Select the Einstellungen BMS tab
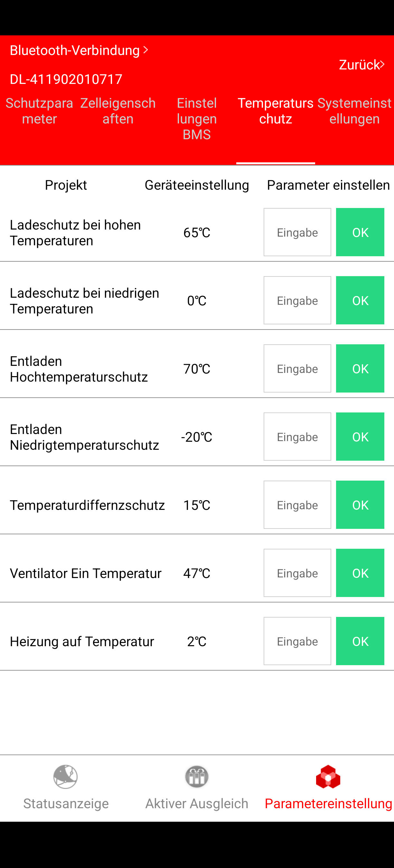Screen dimensions: 394x868 [197, 119]
